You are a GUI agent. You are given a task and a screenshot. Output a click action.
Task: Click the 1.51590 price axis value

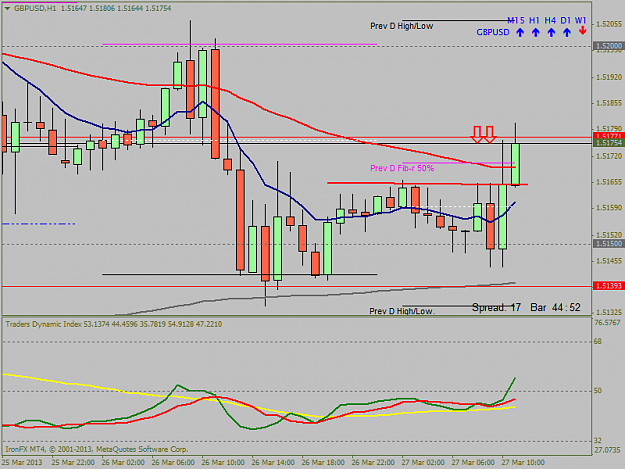click(609, 208)
